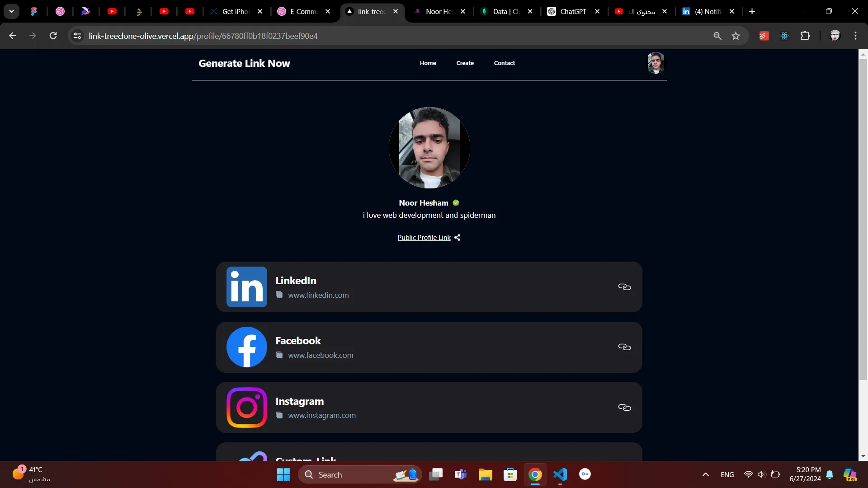
Task: Open the zoom magnifier icon in the address bar
Action: pyautogui.click(x=717, y=36)
